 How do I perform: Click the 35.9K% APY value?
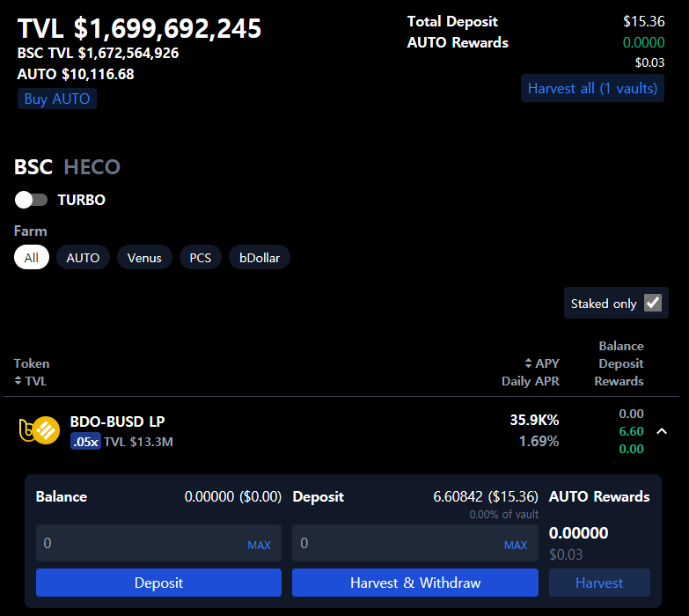pos(534,420)
